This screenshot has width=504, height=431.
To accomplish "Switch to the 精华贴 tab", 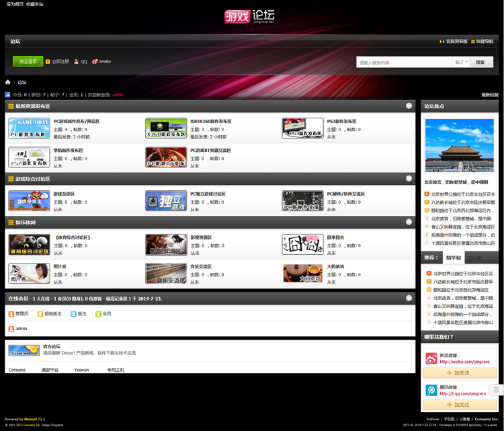I will point(454,258).
